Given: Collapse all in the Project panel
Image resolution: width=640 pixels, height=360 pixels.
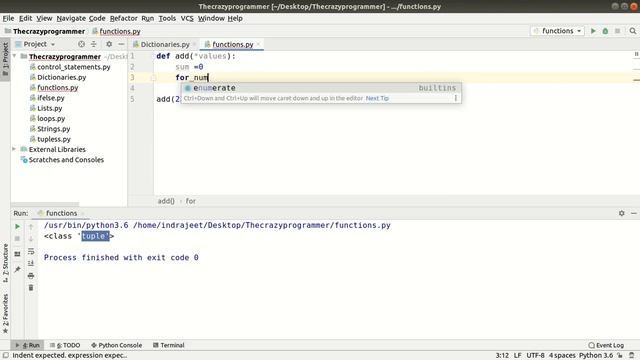Looking at the screenshot, I should (93, 44).
